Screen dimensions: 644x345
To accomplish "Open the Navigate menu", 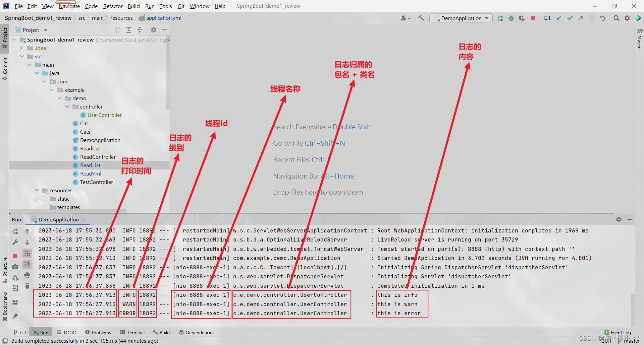I will [69, 6].
